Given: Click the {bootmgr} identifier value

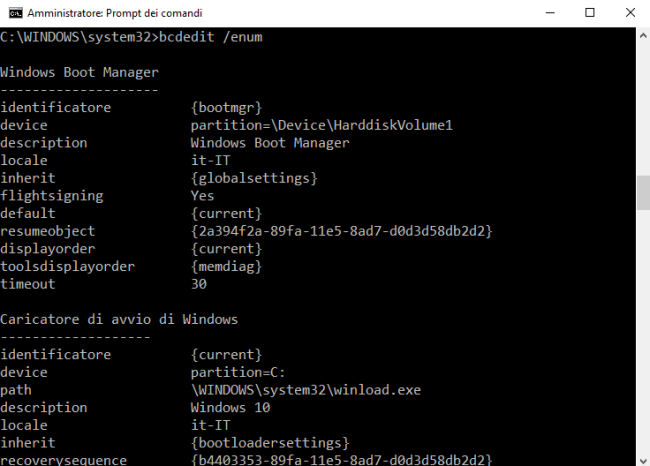Looking at the screenshot, I should [226, 108].
